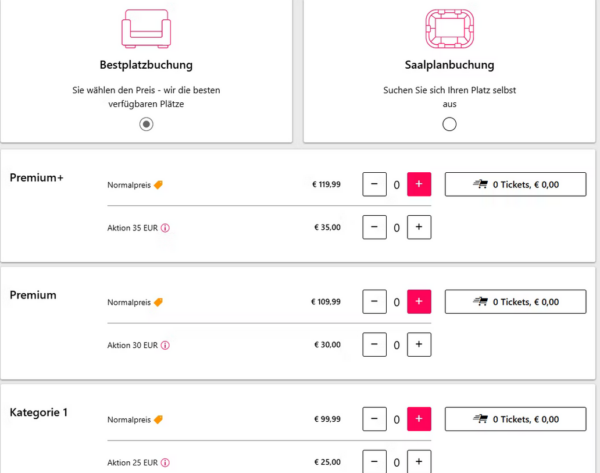Click Premium 0 Tickets cart button

[515, 302]
